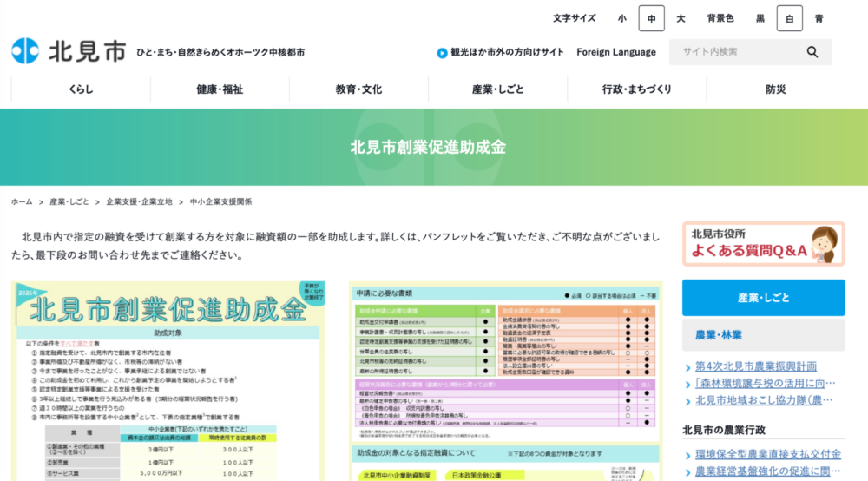Open the 防災 menu
This screenshot has width=868, height=481.
pos(775,89)
